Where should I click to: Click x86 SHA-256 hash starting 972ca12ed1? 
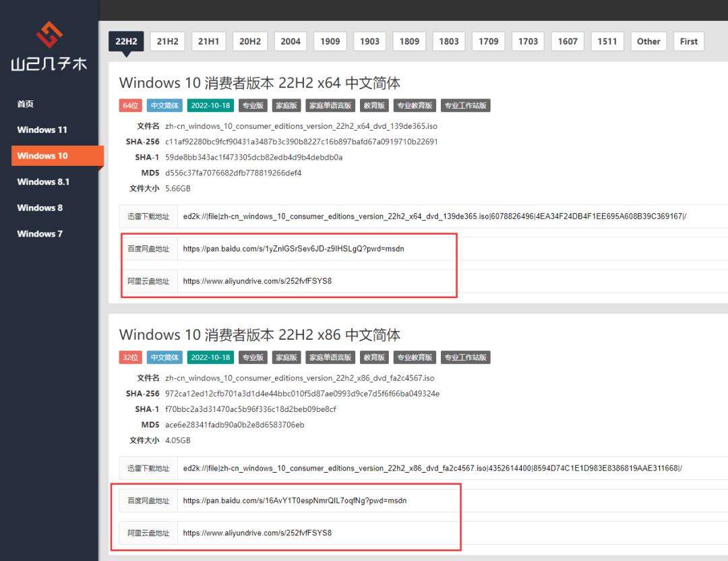[x=302, y=394]
